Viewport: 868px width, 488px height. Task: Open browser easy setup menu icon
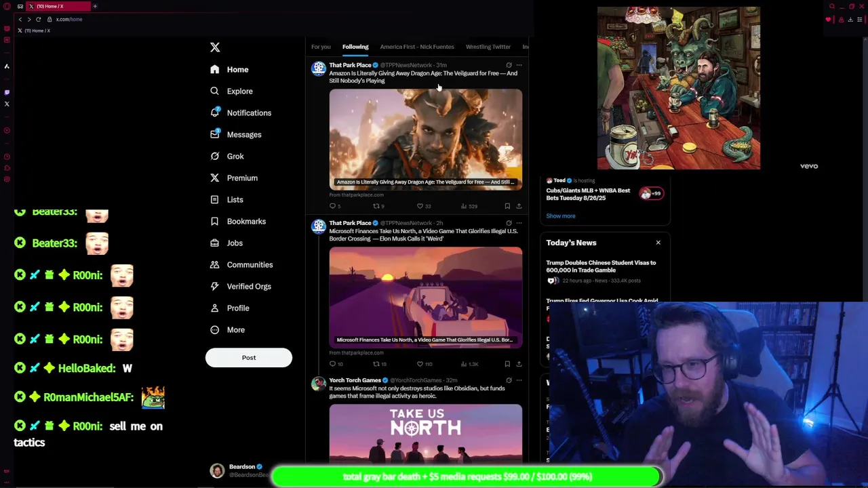[861, 20]
